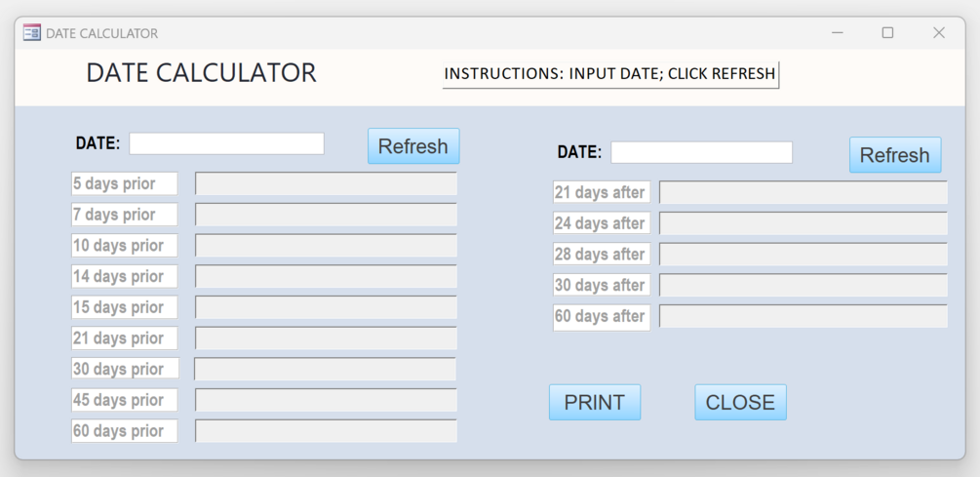Select the 30 days prior result field
This screenshot has width=980, height=477.
(325, 369)
